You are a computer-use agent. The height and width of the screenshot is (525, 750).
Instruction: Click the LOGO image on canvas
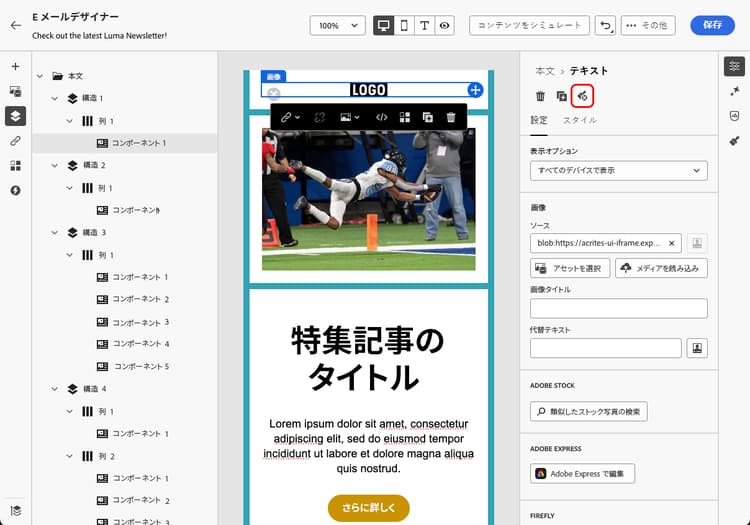368,90
